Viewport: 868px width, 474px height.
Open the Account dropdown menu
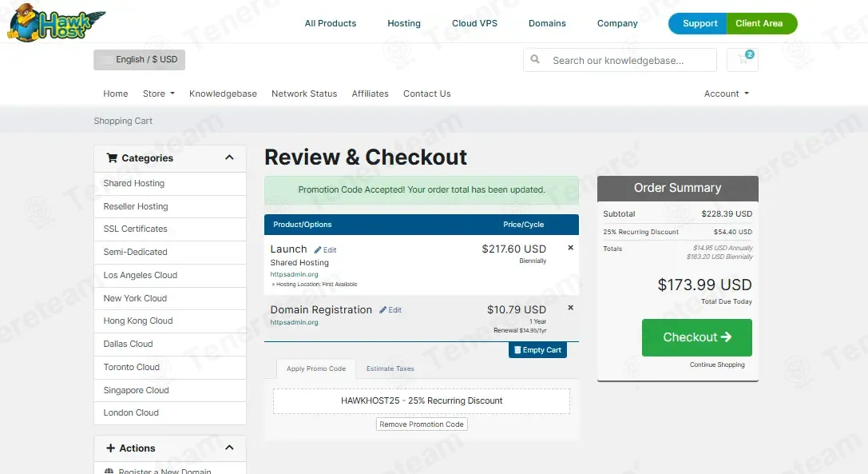727,94
